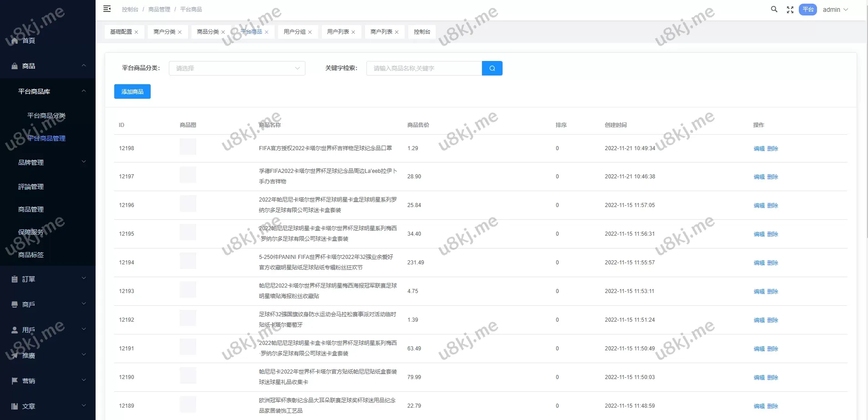
Task: Click the blue keyword search button
Action: (x=492, y=68)
